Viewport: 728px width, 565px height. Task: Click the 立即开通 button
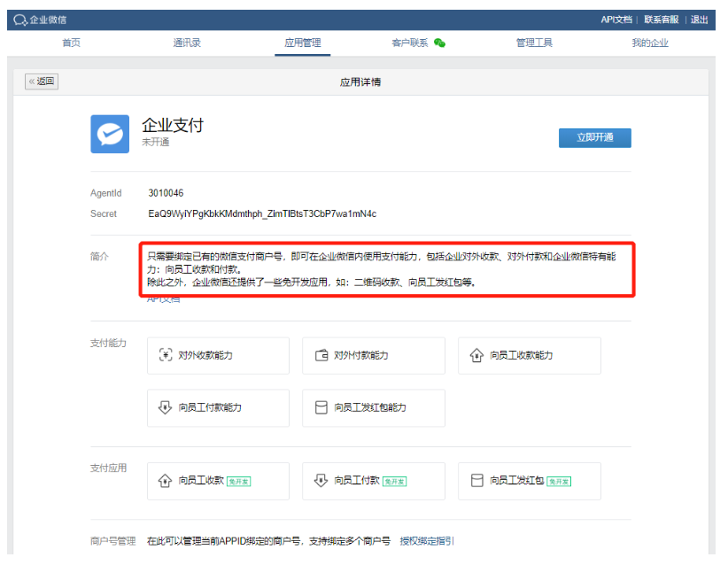(595, 138)
